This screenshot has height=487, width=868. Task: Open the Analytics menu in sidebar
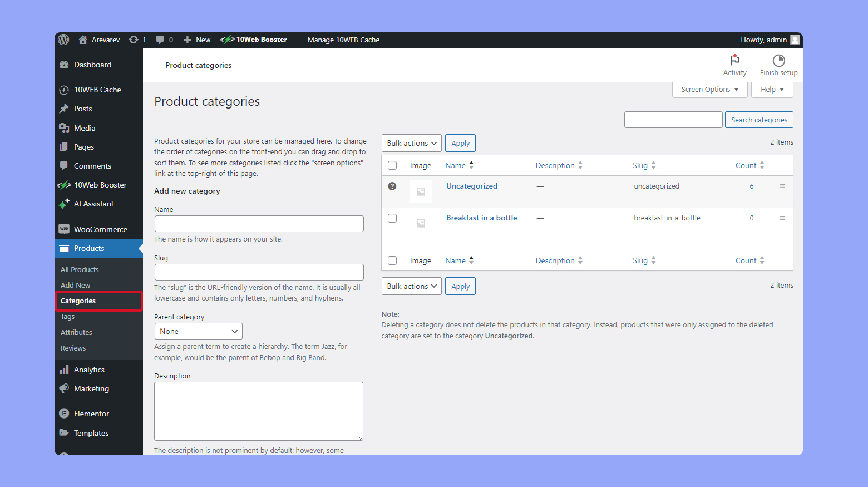tap(89, 369)
